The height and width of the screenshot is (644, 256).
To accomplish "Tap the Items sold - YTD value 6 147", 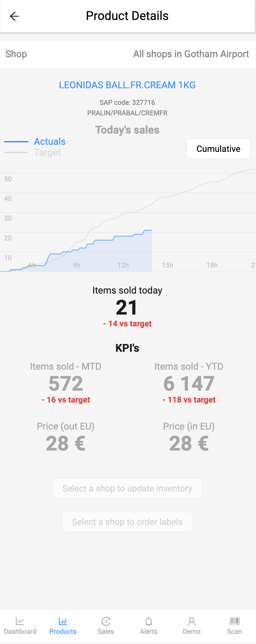I will click(x=189, y=384).
